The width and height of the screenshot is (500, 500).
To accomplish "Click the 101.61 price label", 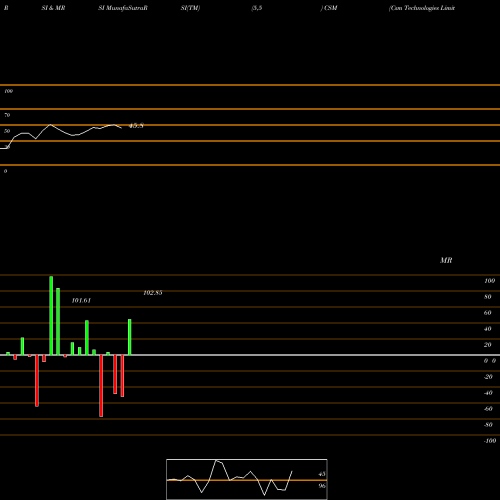I will 81,300.
